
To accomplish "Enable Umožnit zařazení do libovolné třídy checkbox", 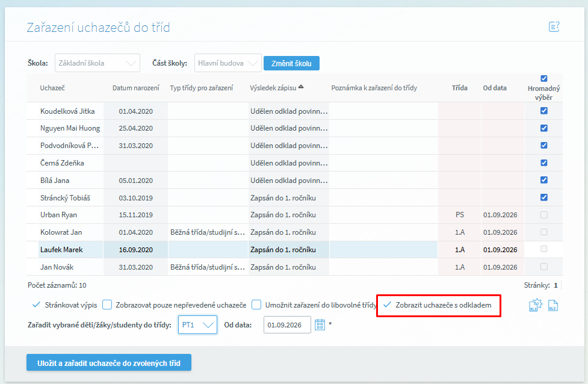I will (x=256, y=305).
